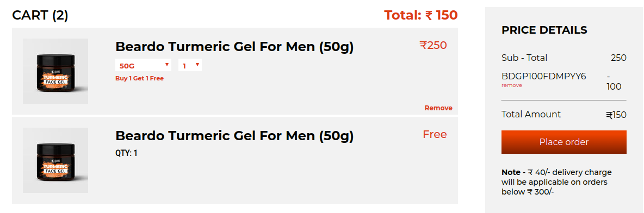Open the free Turmeric Face Gel product image
This screenshot has width=644, height=213.
tap(55, 160)
